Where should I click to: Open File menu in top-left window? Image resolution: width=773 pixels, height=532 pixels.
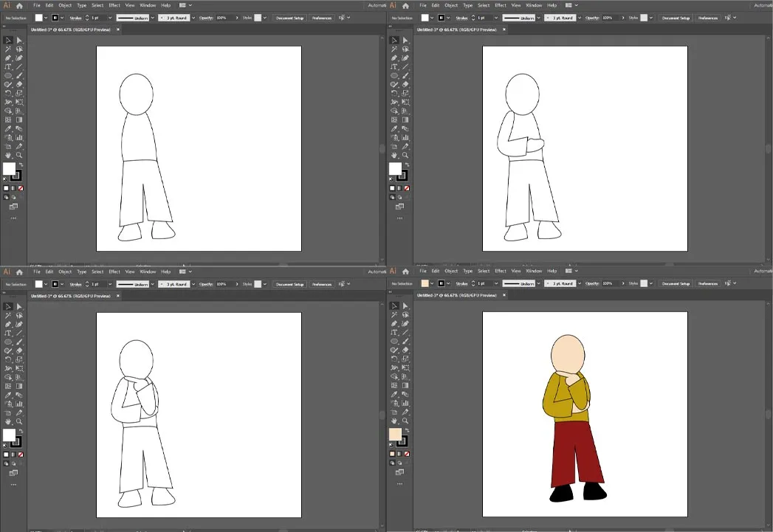pyautogui.click(x=36, y=5)
